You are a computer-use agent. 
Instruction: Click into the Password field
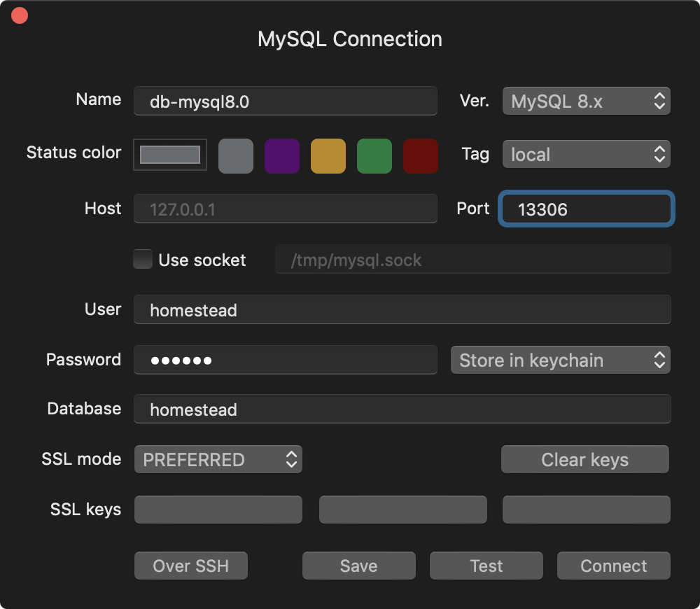(285, 360)
